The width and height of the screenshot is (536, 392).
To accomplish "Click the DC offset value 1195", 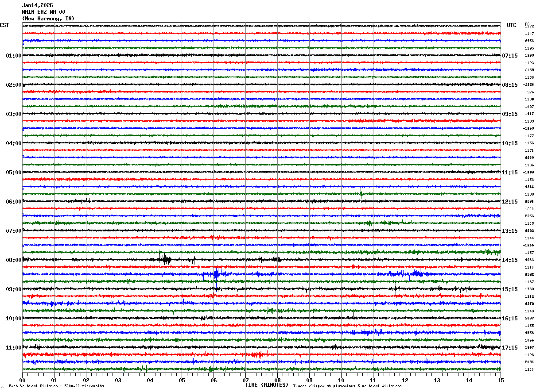I will tap(529, 48).
